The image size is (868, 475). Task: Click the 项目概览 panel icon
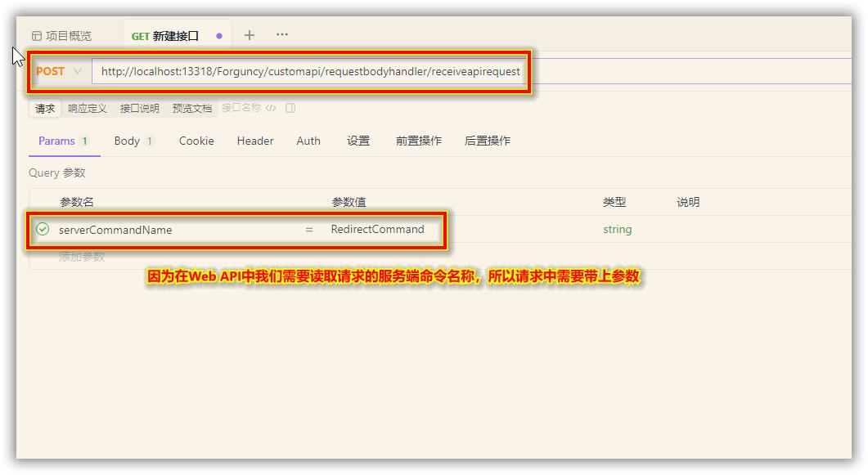[36, 34]
